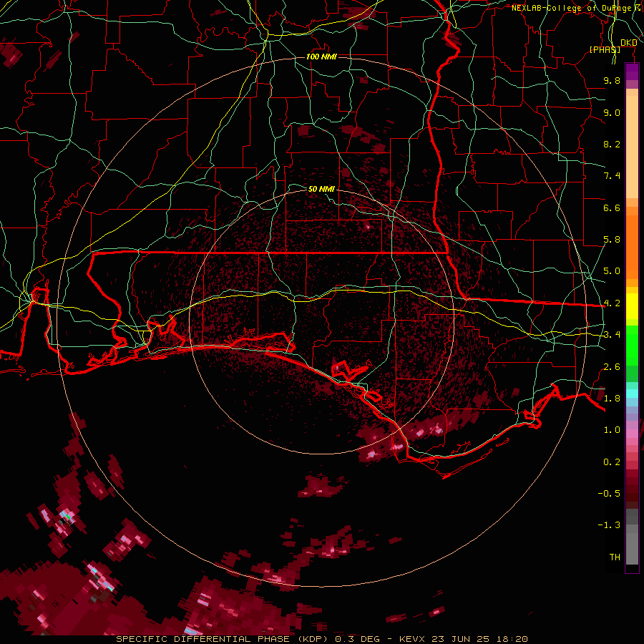Click the "DKD" product label
644x644 pixels.
(x=629, y=43)
